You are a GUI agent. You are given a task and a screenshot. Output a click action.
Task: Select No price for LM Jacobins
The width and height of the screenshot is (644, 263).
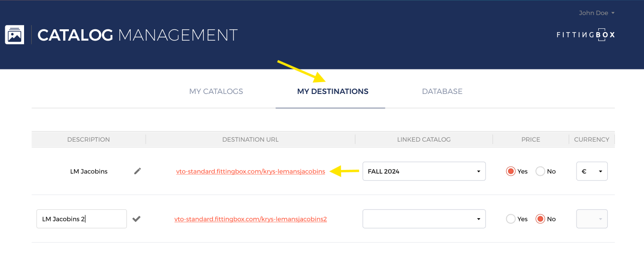point(540,171)
